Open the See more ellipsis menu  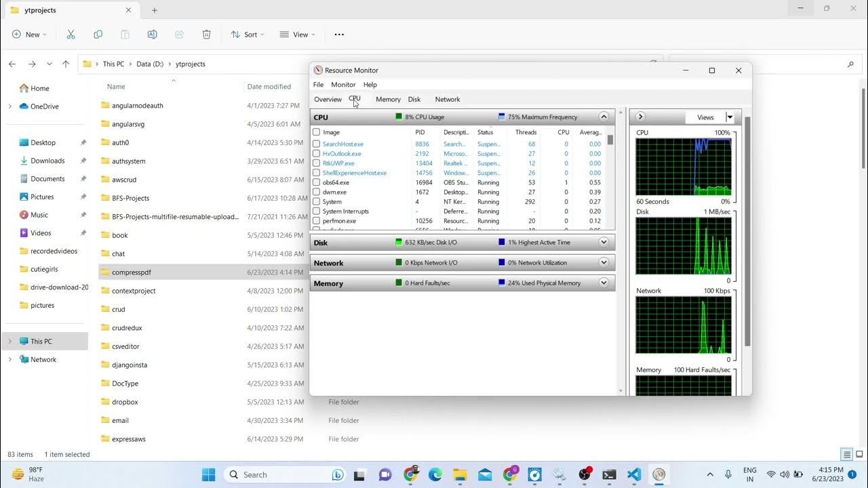coord(339,35)
